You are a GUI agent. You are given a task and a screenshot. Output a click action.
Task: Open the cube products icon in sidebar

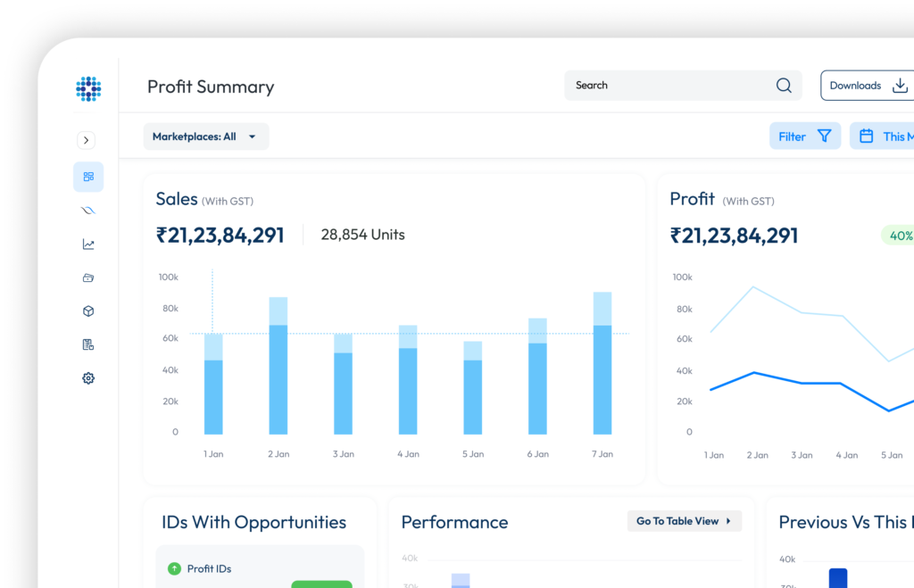[88, 311]
